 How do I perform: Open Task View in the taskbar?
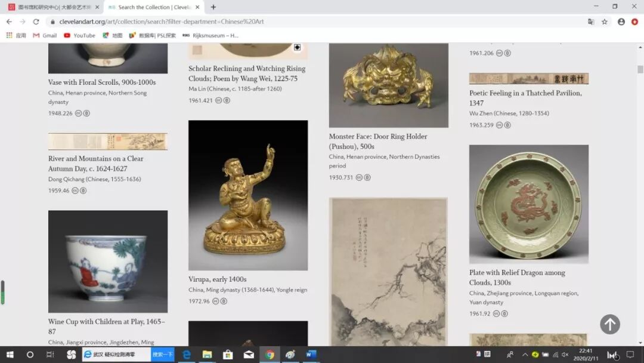pos(50,355)
